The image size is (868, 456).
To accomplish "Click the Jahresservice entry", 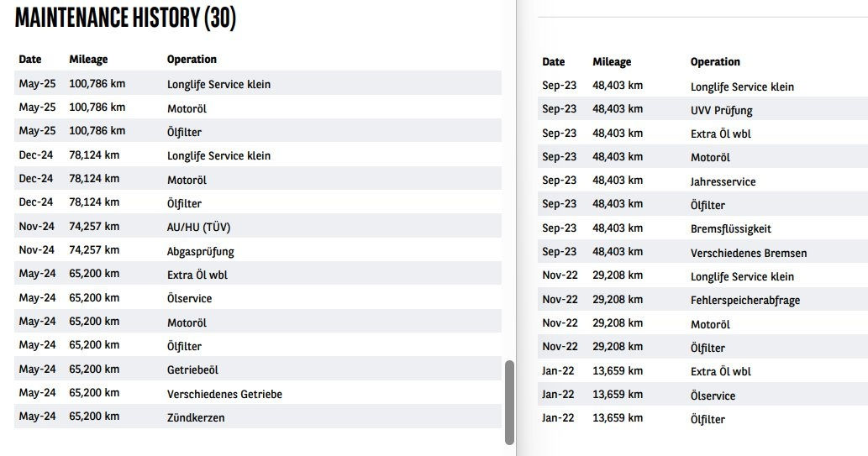I will 723,181.
